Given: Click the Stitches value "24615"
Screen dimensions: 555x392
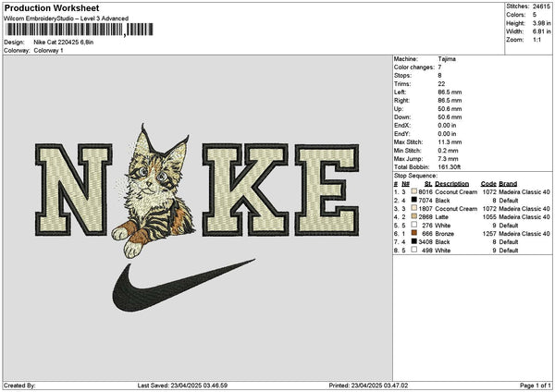Looking at the screenshot, I should [x=541, y=6].
